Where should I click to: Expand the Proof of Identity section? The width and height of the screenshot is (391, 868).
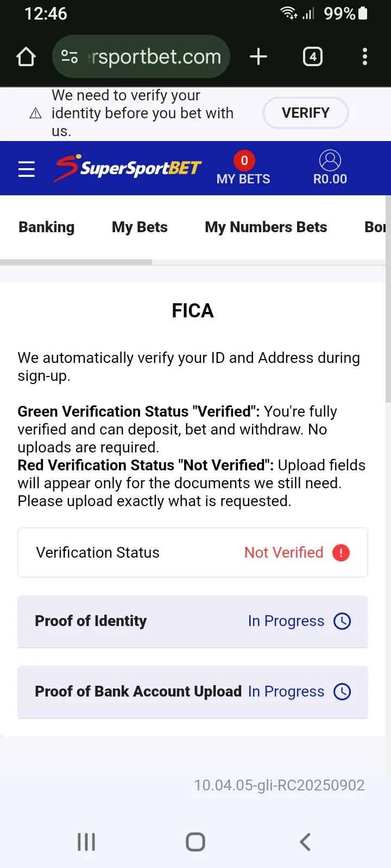(x=193, y=621)
